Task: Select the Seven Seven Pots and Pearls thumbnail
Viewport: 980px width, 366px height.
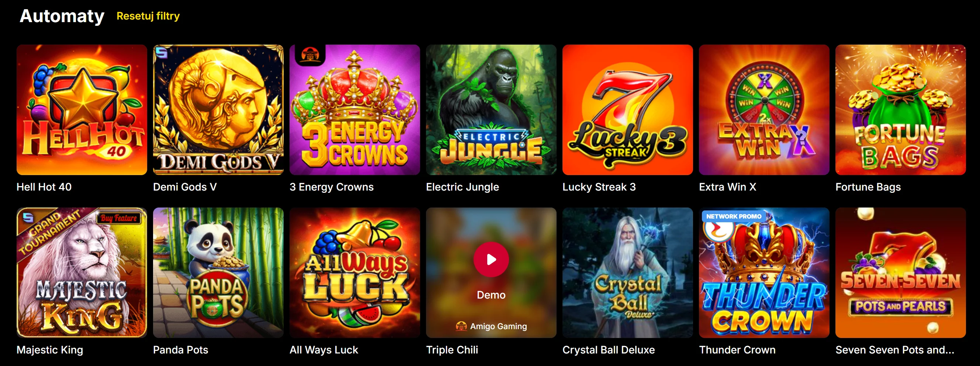Action: (x=900, y=272)
